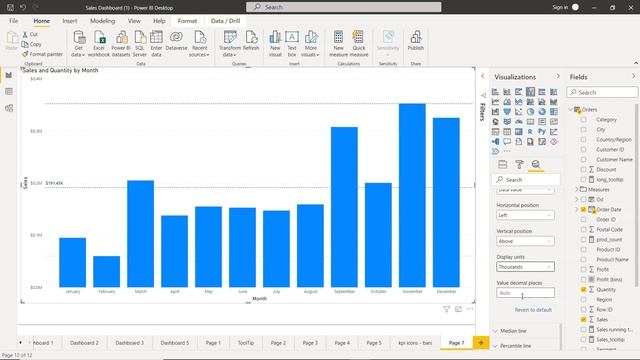The image size is (640, 360).
Task: Create a New measure
Action: click(x=338, y=44)
